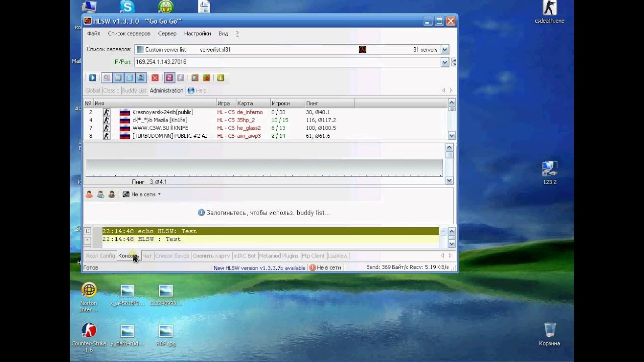The height and width of the screenshot is (362, 644).
Task: Switch to the Список банов tab
Action: (172, 256)
